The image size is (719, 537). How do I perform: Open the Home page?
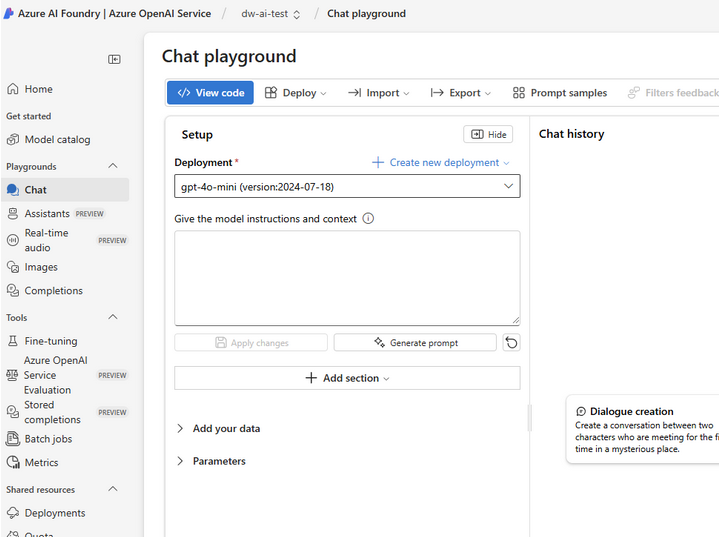pos(30,89)
